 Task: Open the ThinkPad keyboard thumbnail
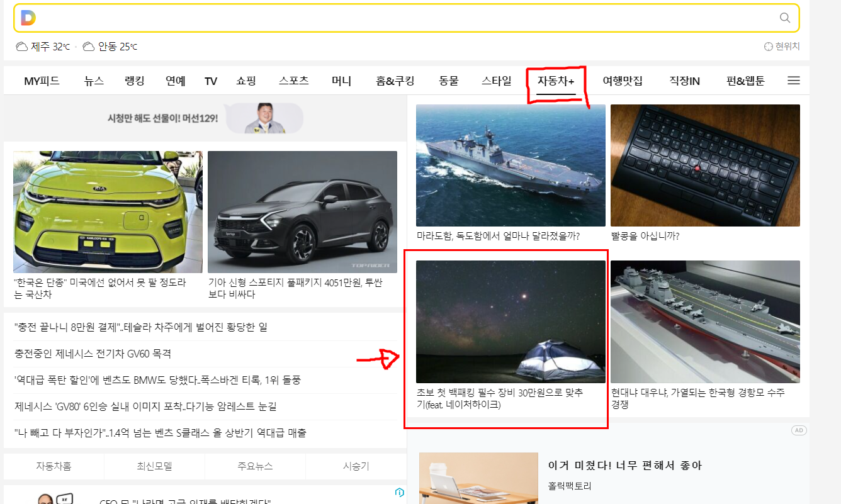point(705,165)
